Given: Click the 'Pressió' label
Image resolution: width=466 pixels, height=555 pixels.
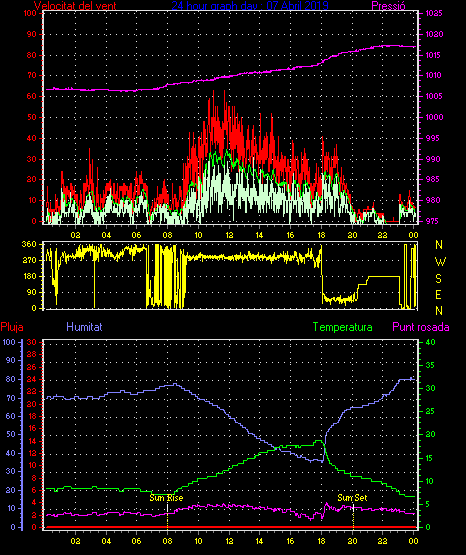Looking at the screenshot, I should pos(388,5).
